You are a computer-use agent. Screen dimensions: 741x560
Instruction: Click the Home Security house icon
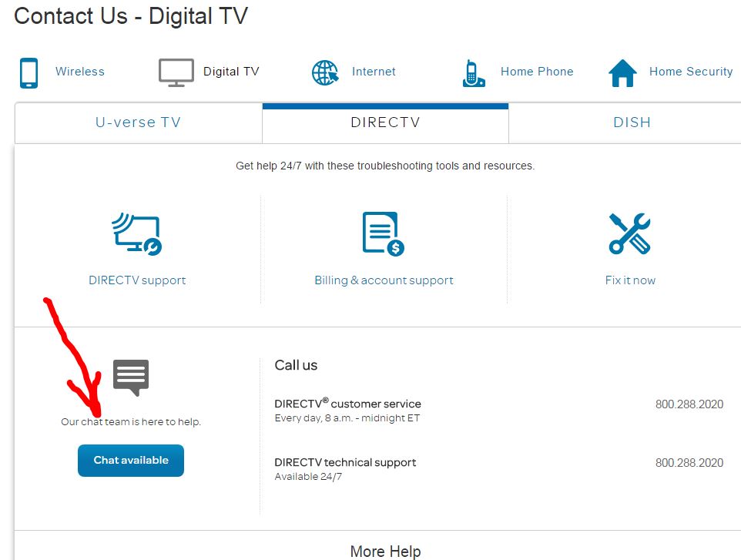(x=622, y=73)
